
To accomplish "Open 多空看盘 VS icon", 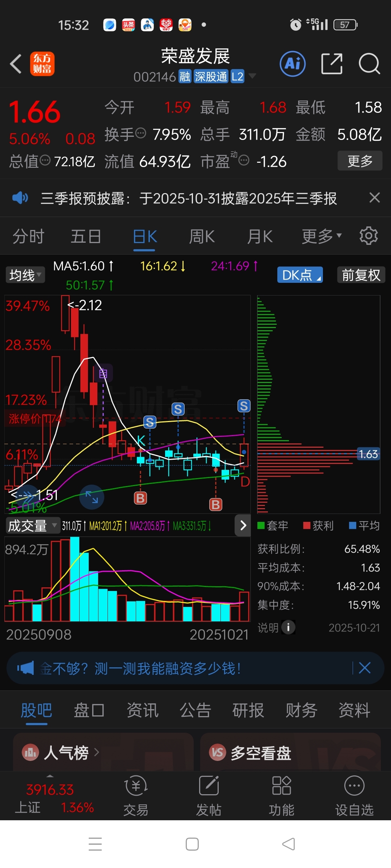I will 217,752.
